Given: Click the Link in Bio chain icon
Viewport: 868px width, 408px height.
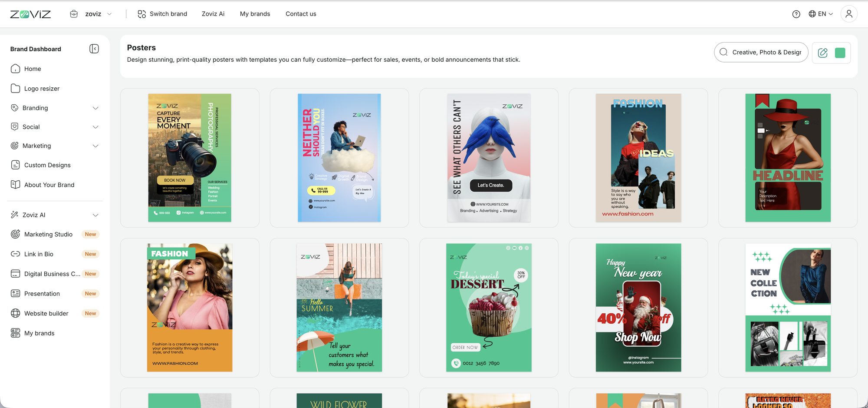Looking at the screenshot, I should (15, 254).
